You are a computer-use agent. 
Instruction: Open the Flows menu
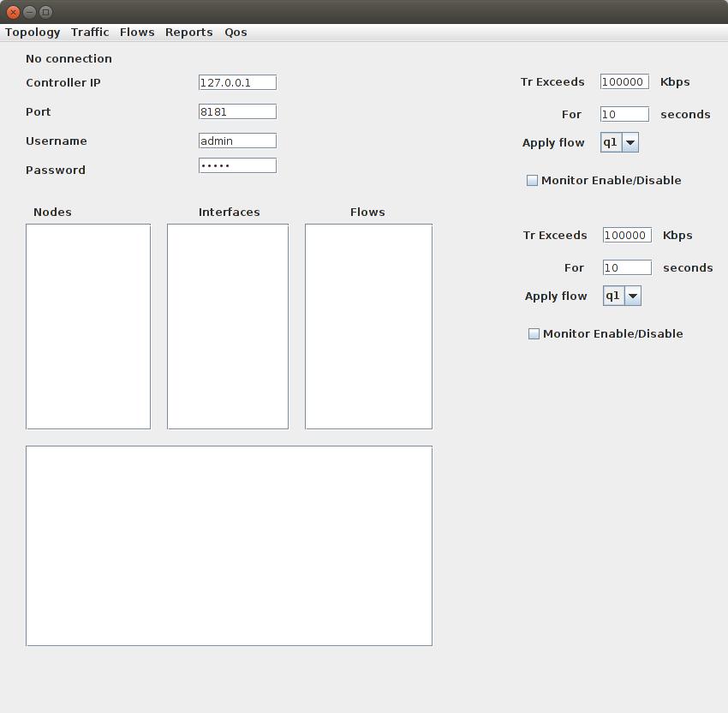coord(137,32)
